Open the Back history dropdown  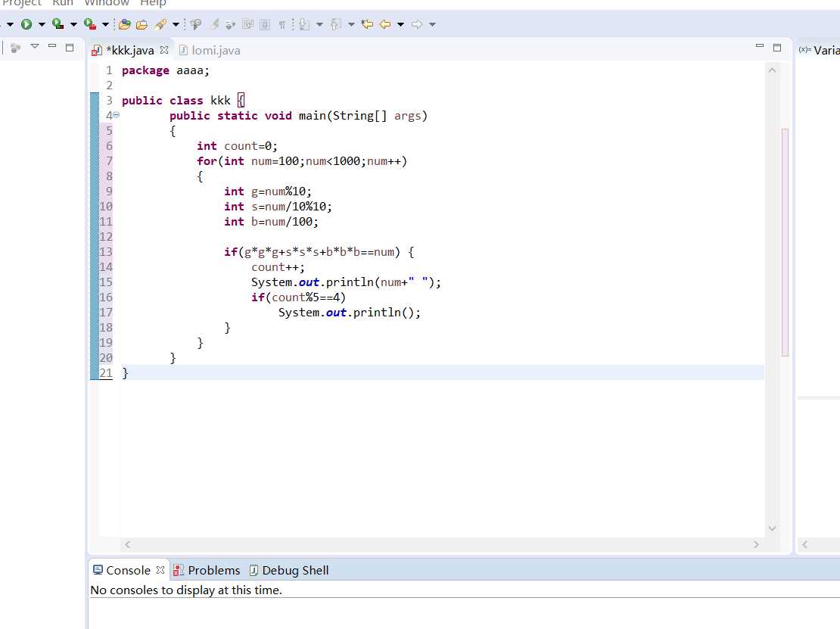click(400, 25)
